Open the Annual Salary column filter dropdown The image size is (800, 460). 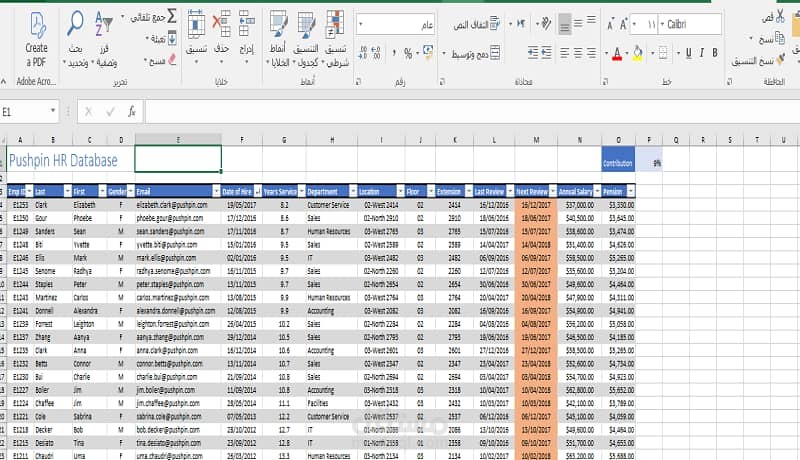[597, 191]
